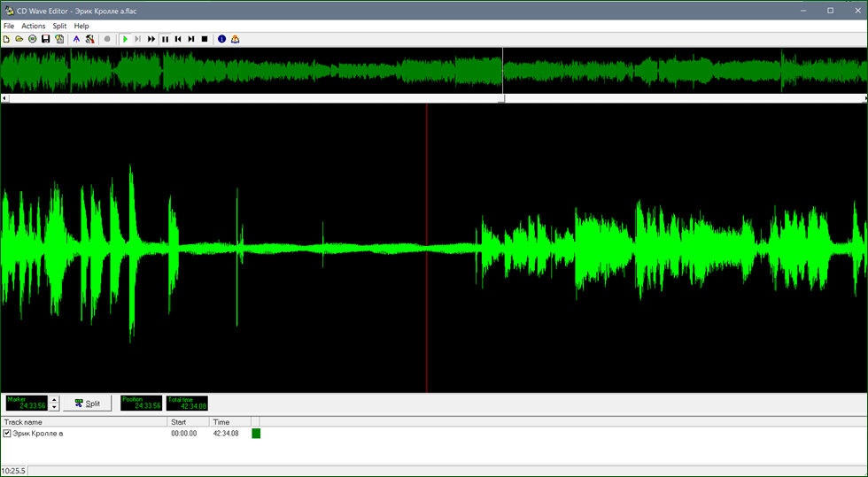Click the 10:25.5 status bar value
Image resolution: width=868 pixels, height=477 pixels.
click(x=13, y=471)
